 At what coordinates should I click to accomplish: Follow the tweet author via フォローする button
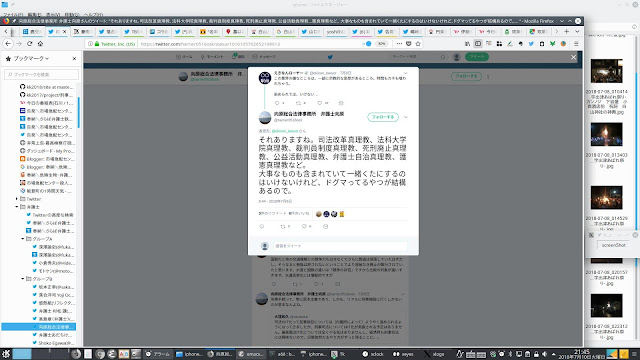(x=383, y=117)
